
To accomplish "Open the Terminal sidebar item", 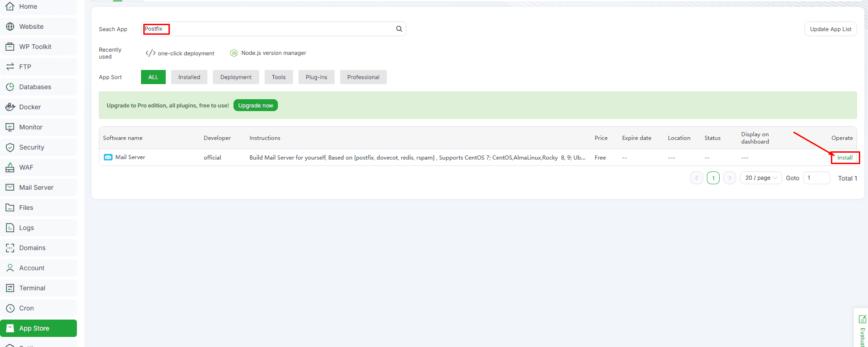I will pos(38,288).
